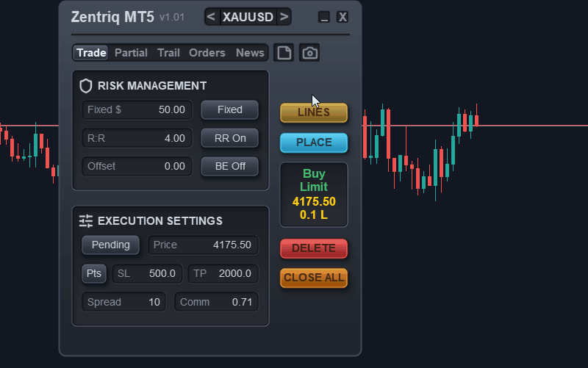This screenshot has width=588, height=368.
Task: Open the Trade tab
Action: point(91,53)
